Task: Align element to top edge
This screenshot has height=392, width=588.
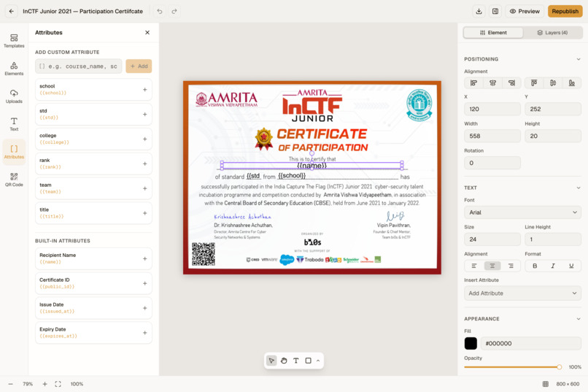Action: tap(534, 83)
